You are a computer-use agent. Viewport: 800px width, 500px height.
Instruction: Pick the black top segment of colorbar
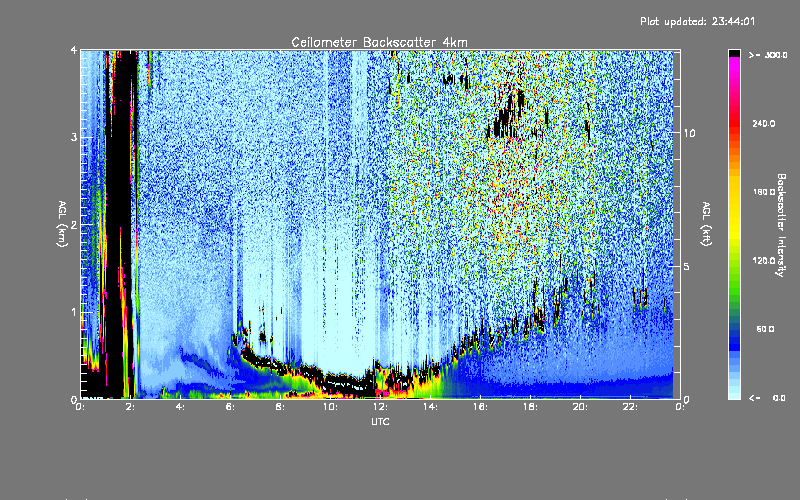click(x=734, y=53)
